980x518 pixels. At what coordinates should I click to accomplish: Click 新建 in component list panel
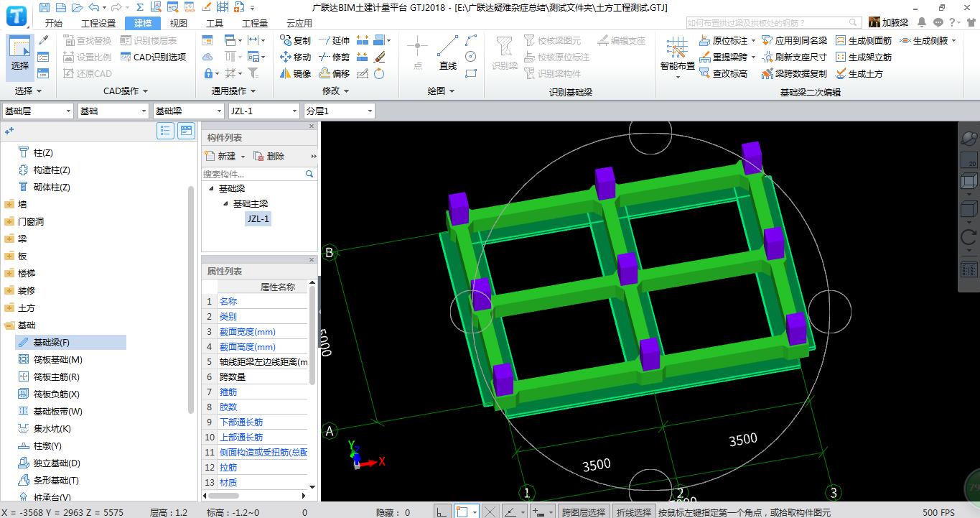point(225,156)
